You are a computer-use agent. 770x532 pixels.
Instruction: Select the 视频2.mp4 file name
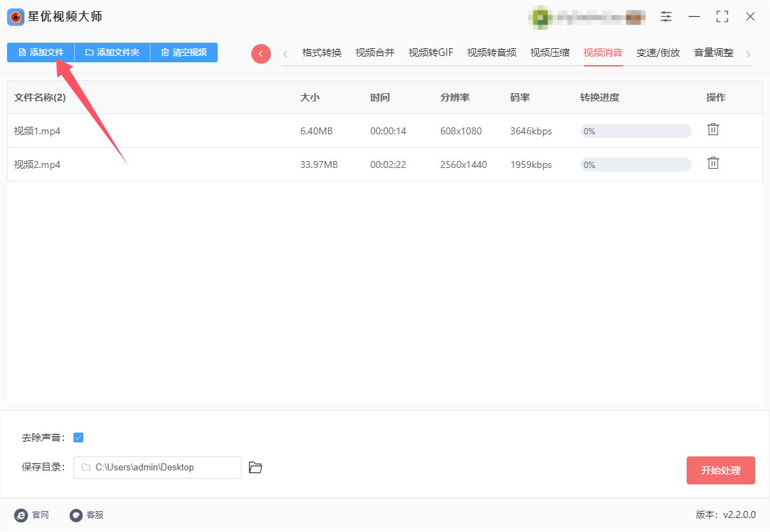click(37, 164)
